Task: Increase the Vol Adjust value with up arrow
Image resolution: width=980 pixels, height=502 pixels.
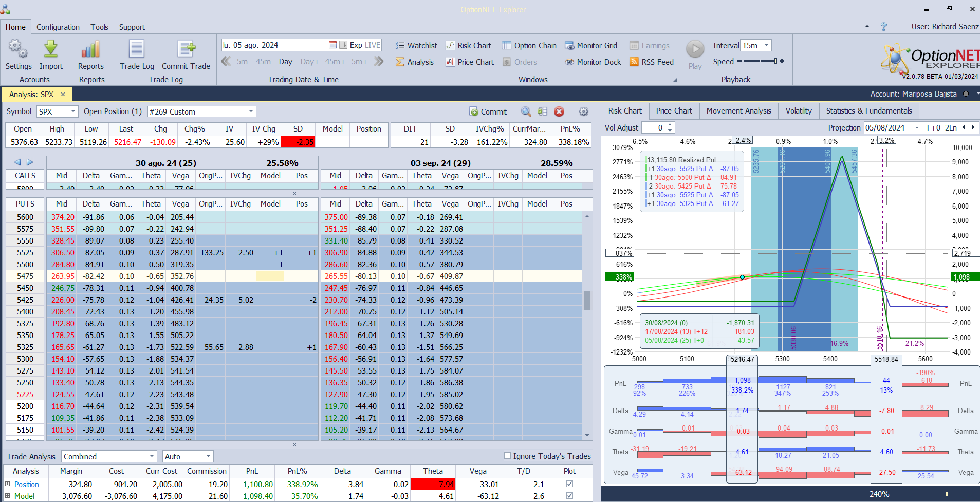Action: point(670,125)
